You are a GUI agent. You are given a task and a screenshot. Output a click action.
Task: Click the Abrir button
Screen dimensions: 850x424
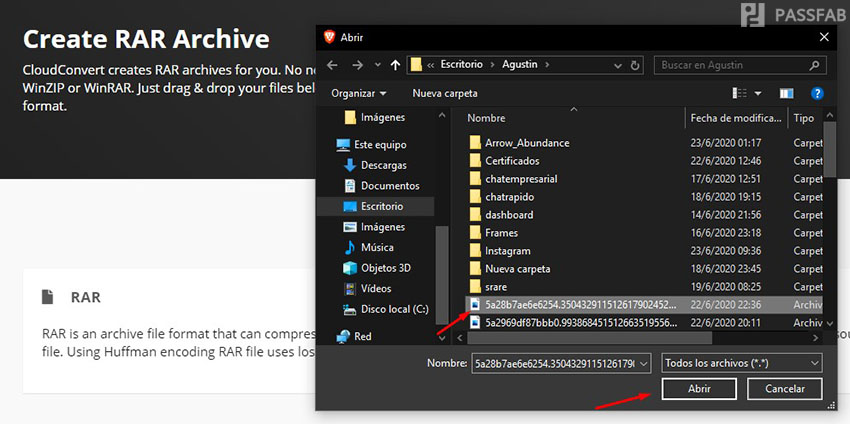[699, 389]
